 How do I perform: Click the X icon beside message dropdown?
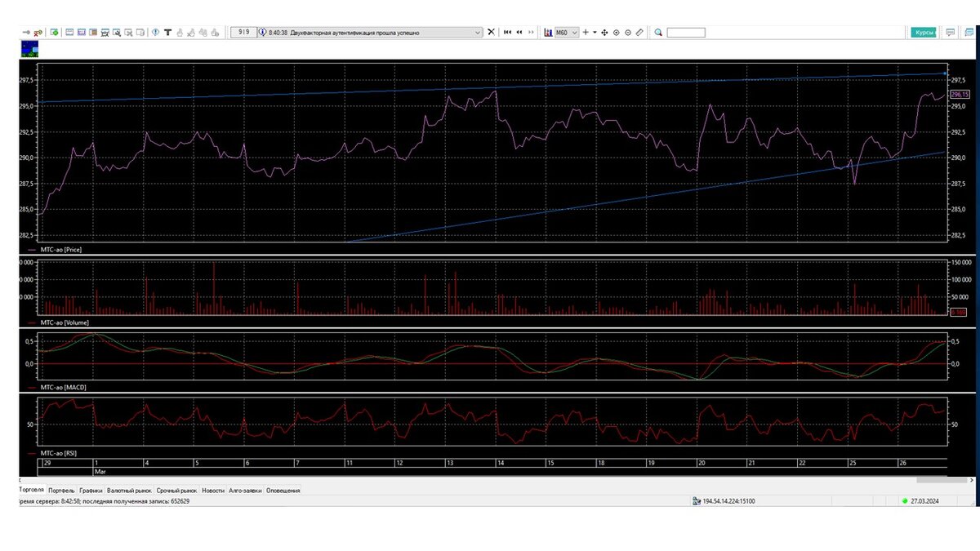tap(491, 32)
